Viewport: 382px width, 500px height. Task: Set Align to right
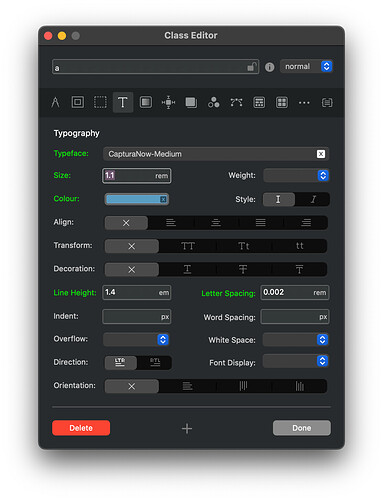click(306, 223)
